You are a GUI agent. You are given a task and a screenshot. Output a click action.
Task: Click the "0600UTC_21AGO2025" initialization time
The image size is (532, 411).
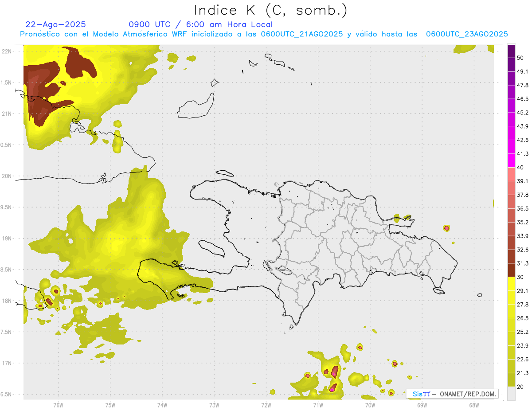302,34
